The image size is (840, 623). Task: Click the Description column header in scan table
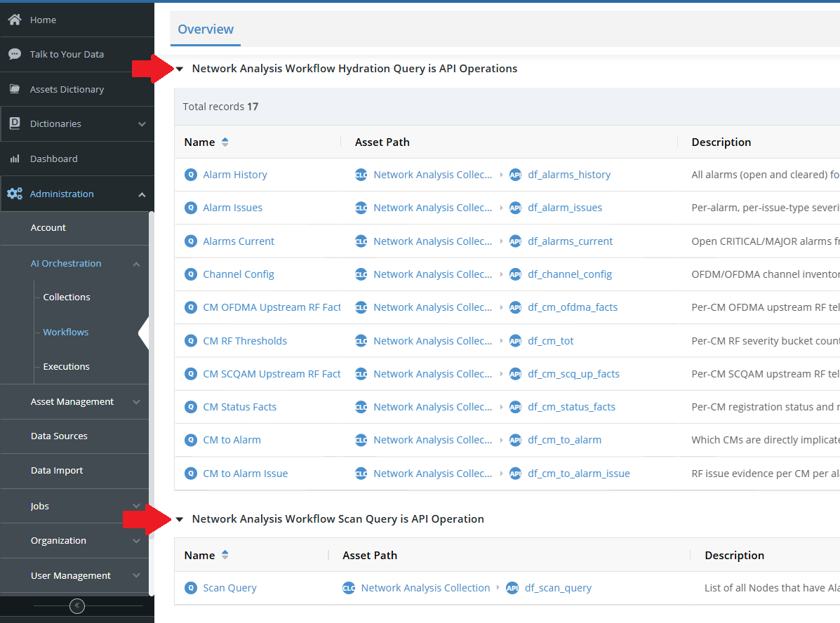[x=735, y=556]
